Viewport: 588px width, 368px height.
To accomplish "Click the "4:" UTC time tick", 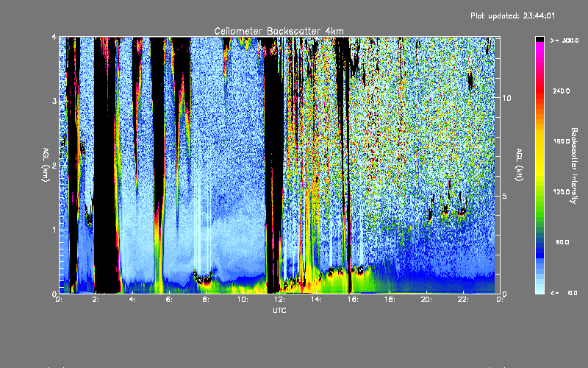I will coord(133,300).
